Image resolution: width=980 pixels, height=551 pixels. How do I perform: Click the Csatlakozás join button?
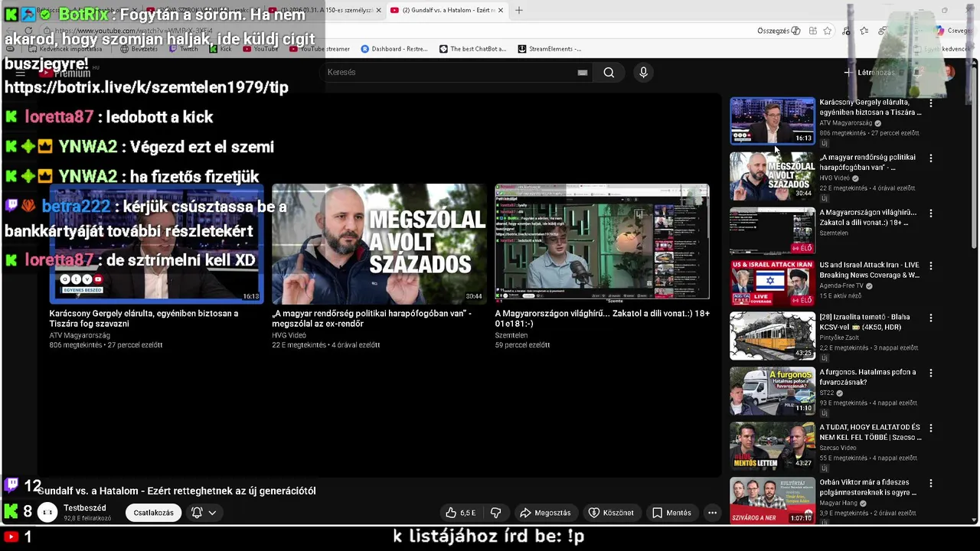pyautogui.click(x=153, y=513)
